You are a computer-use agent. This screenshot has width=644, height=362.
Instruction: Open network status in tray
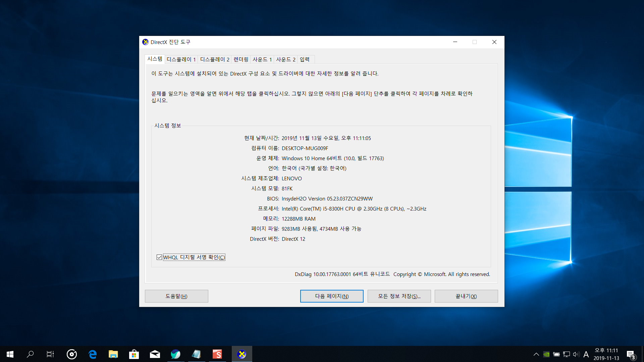click(567, 354)
